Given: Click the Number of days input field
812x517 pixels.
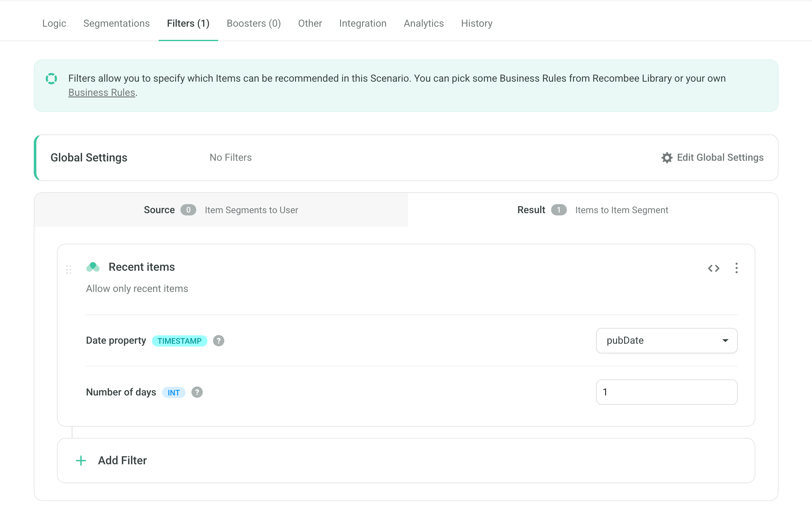Looking at the screenshot, I should tap(666, 392).
